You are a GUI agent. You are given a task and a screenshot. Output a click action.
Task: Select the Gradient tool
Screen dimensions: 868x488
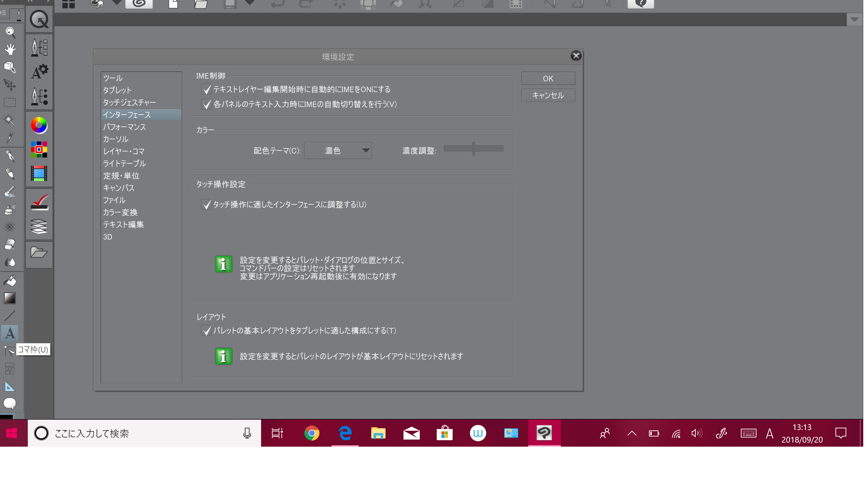point(9,298)
